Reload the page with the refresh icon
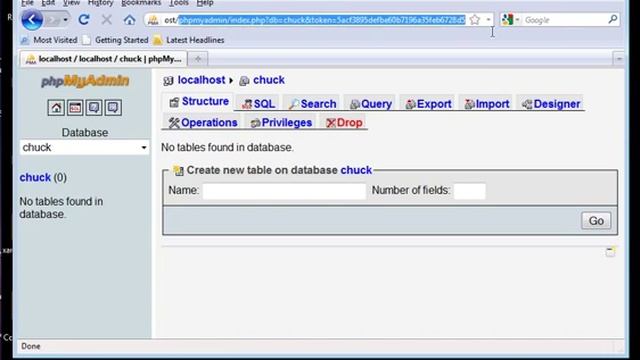 point(84,20)
